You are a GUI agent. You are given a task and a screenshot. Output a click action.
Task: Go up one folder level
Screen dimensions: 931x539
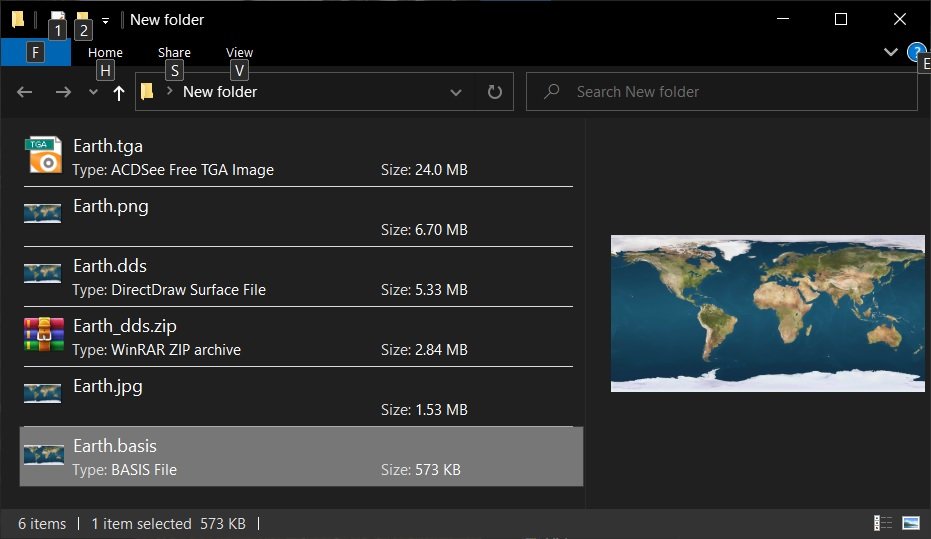coord(119,93)
